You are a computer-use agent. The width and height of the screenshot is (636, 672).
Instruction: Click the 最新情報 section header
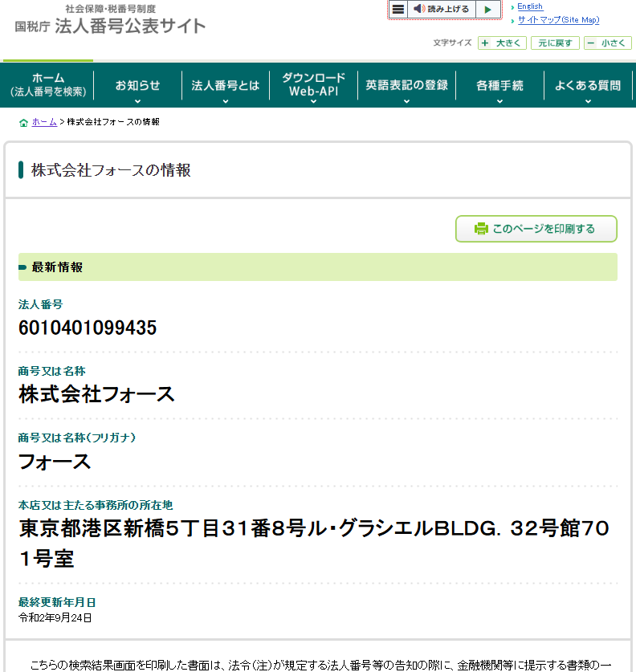(317, 267)
